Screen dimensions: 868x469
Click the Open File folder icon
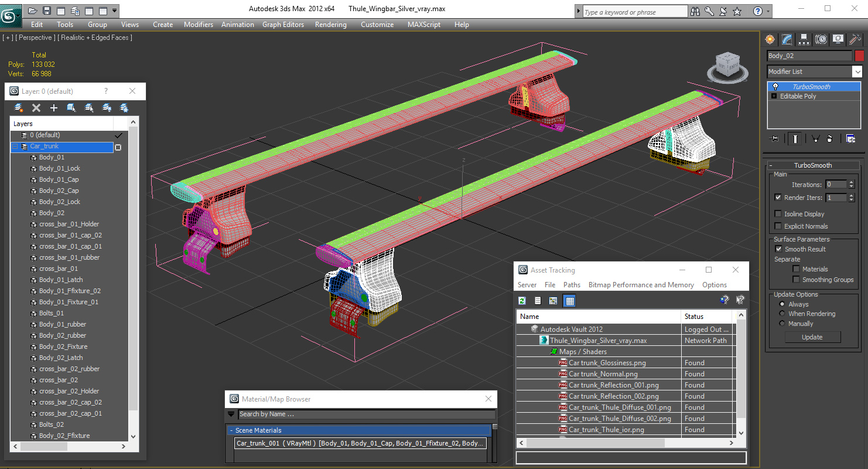tap(33, 11)
